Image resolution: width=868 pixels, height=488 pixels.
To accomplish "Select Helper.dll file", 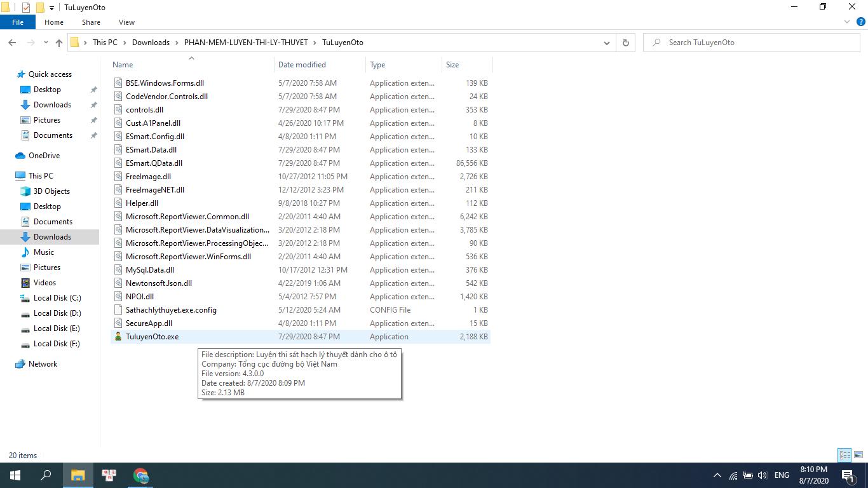I will pyautogui.click(x=142, y=203).
